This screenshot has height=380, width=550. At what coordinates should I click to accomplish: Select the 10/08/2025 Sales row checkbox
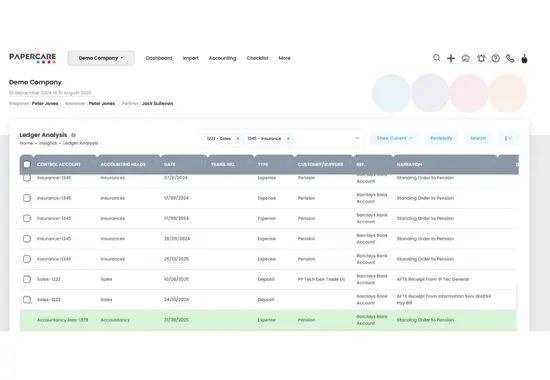(x=27, y=279)
